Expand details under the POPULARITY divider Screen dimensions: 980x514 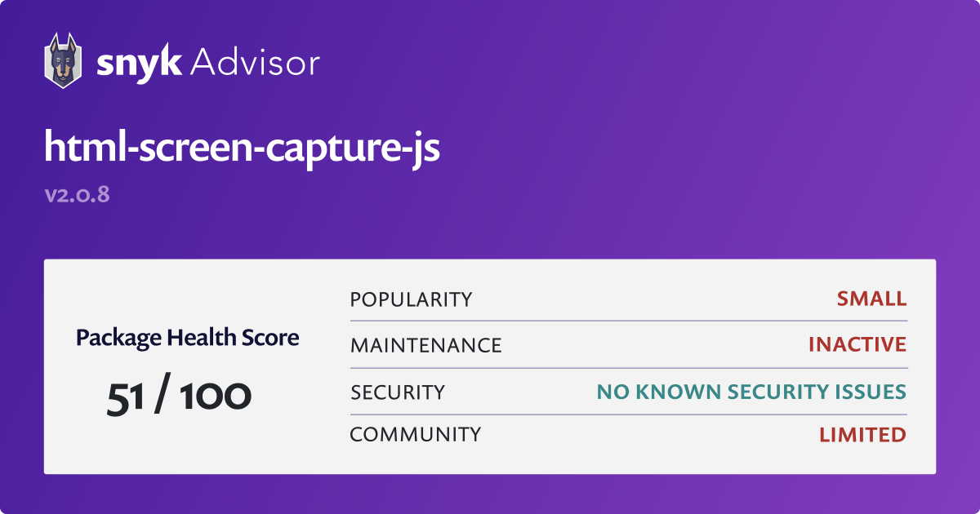click(x=628, y=321)
